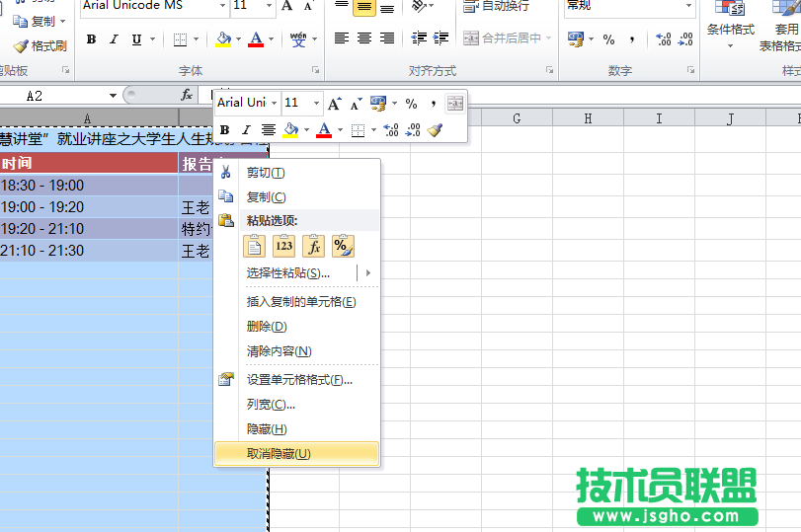Choose Delete 删除(D) in context menu

[297, 327]
